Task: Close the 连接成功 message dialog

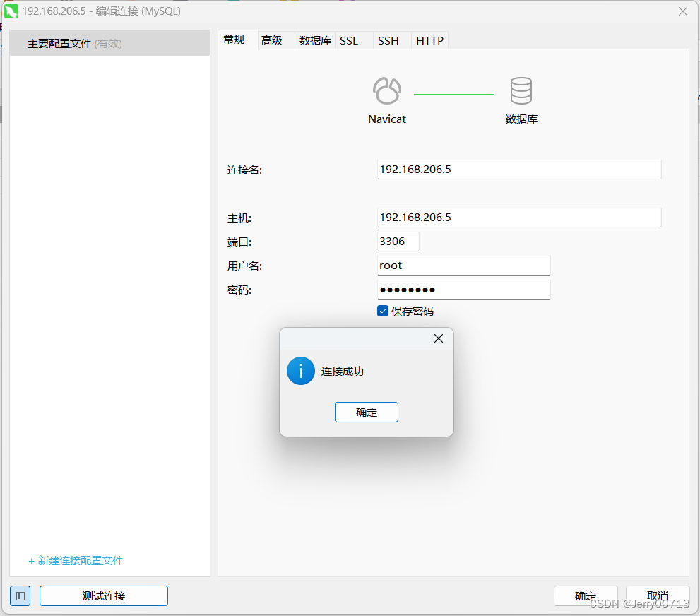Action: point(438,338)
